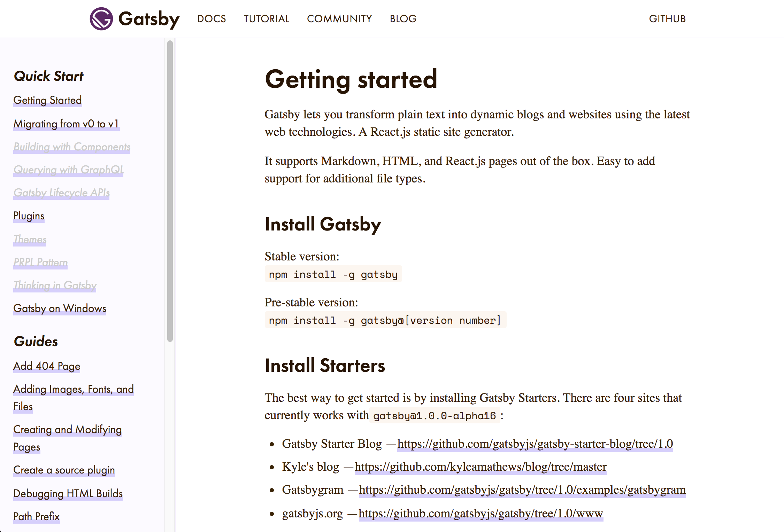Viewport: 784px width, 532px height.
Task: Click the Gatsby logo icon
Action: [101, 19]
